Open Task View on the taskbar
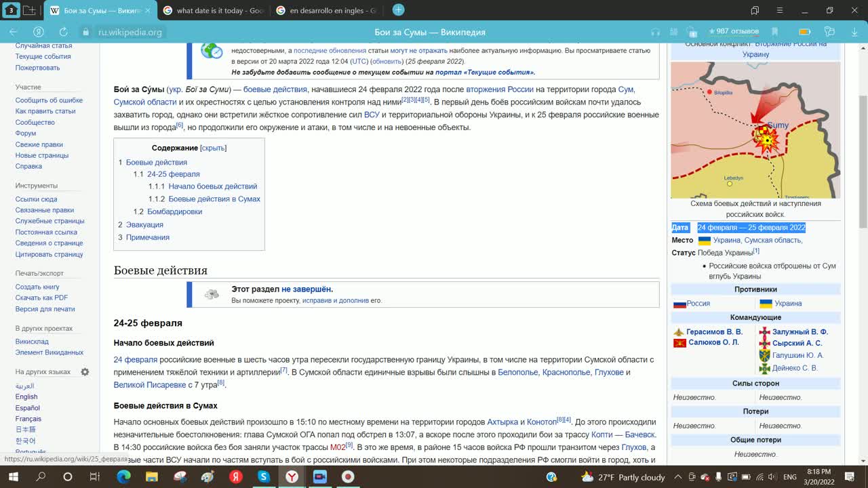The image size is (868, 488). 95,476
